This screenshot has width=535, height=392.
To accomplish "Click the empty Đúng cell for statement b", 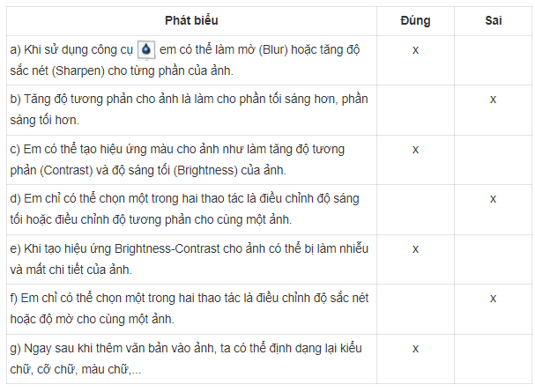I will (x=415, y=107).
